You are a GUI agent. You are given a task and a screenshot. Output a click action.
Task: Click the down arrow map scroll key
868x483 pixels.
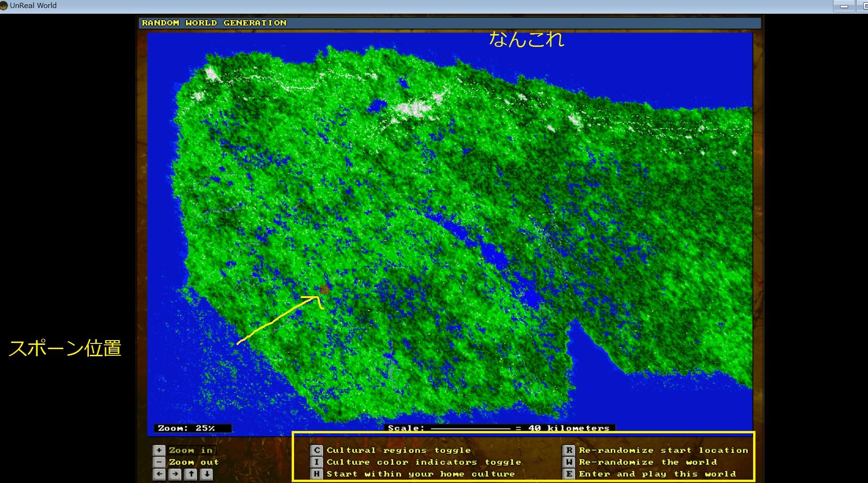click(x=207, y=474)
